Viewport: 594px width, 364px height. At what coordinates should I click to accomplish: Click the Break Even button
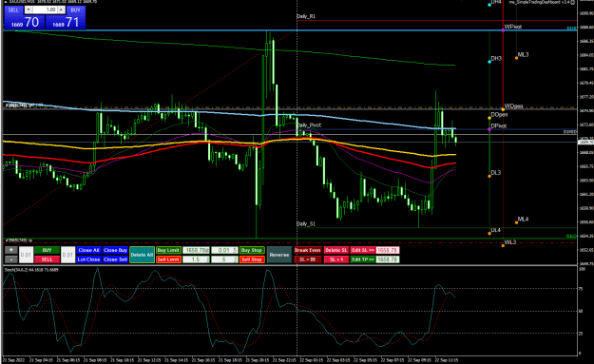pos(308,250)
